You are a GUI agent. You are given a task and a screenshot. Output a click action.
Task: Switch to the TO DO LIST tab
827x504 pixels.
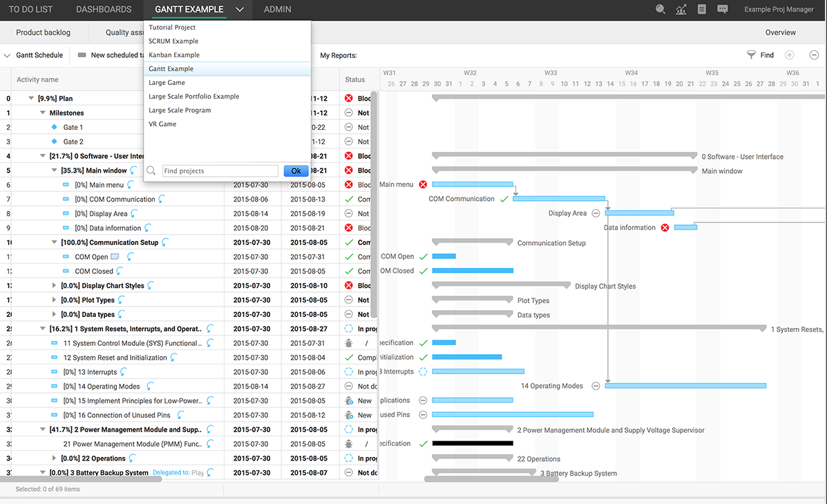click(30, 10)
